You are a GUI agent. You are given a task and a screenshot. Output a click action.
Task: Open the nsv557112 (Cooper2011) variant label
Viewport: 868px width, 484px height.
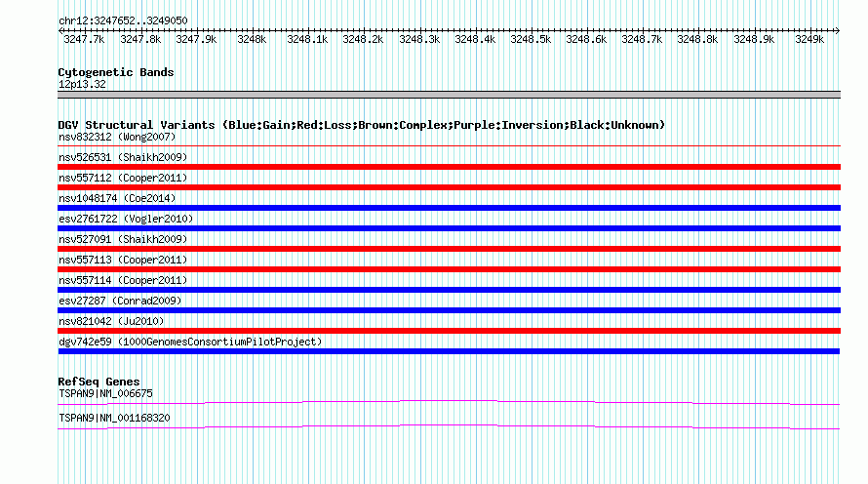click(x=123, y=178)
